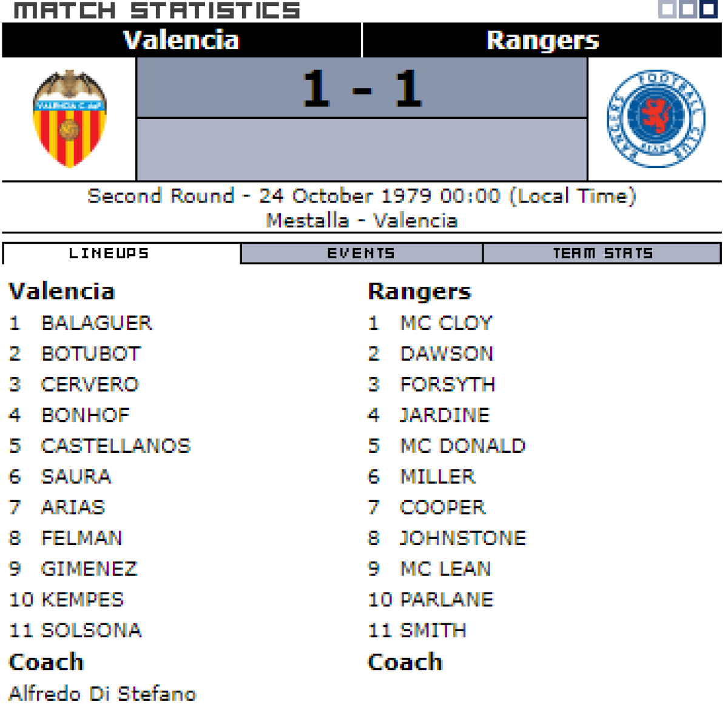728x707 pixels.
Task: Open the Team Stats tab
Action: pyautogui.click(x=602, y=253)
